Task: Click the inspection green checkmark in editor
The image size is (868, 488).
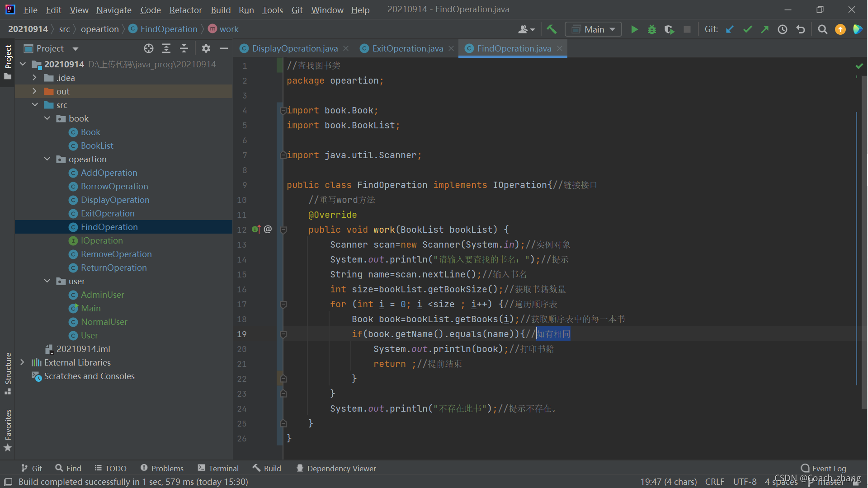Action: click(859, 66)
